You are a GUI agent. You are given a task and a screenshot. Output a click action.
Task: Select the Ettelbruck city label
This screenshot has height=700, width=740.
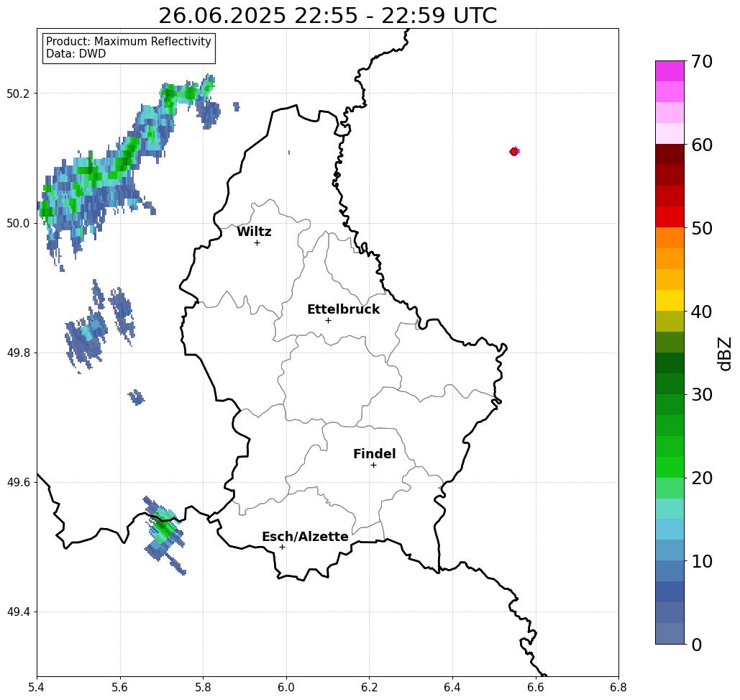[343, 309]
